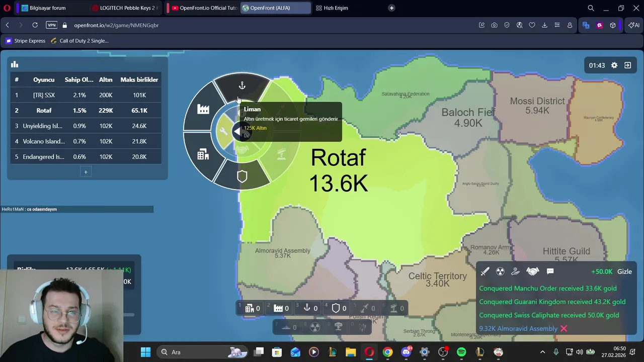Viewport: 644px width, 362px height.
Task: Open Windows Start menu
Action: coord(145,352)
